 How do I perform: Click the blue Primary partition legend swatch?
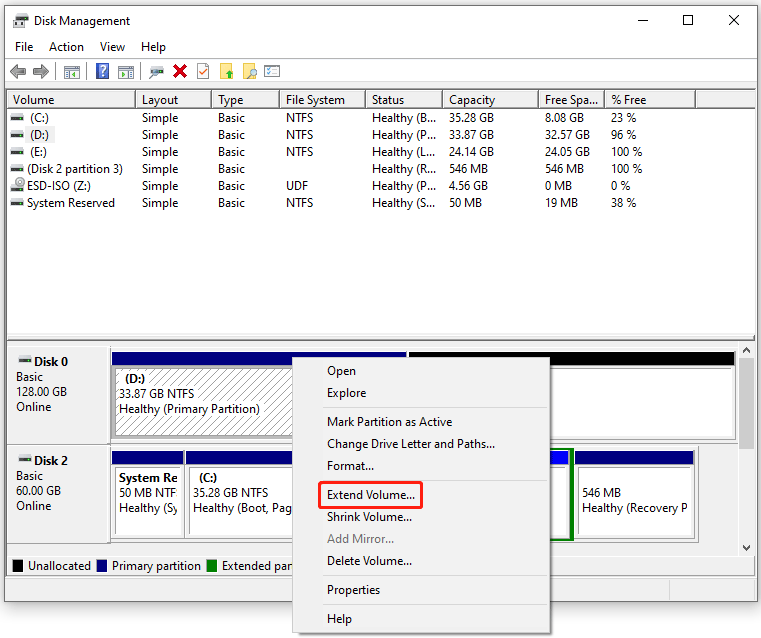[102, 566]
